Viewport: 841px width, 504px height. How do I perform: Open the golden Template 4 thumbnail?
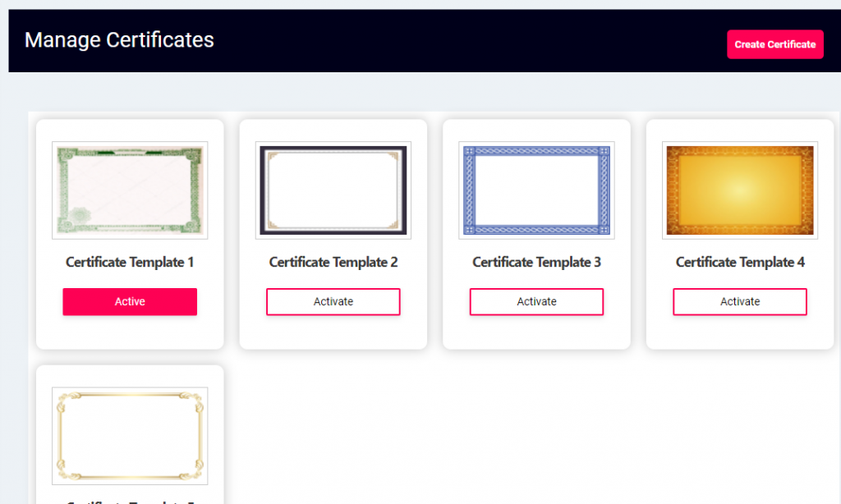click(x=740, y=190)
